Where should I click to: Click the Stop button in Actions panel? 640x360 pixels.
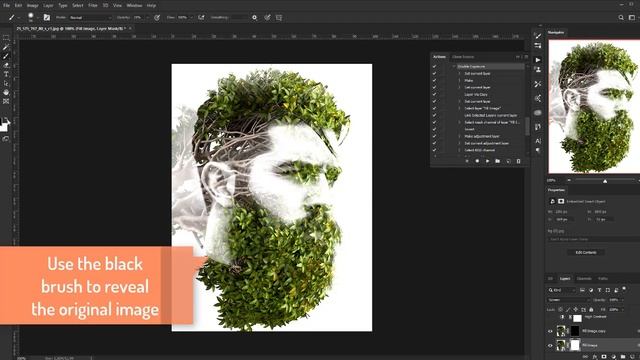coord(467,161)
